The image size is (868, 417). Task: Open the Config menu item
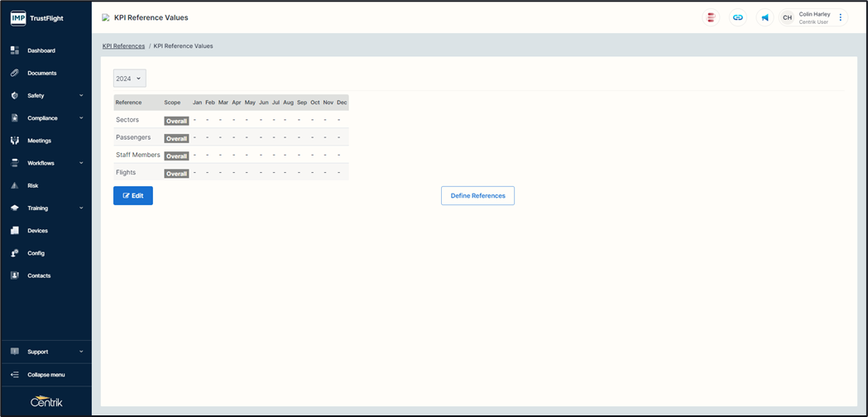point(36,253)
